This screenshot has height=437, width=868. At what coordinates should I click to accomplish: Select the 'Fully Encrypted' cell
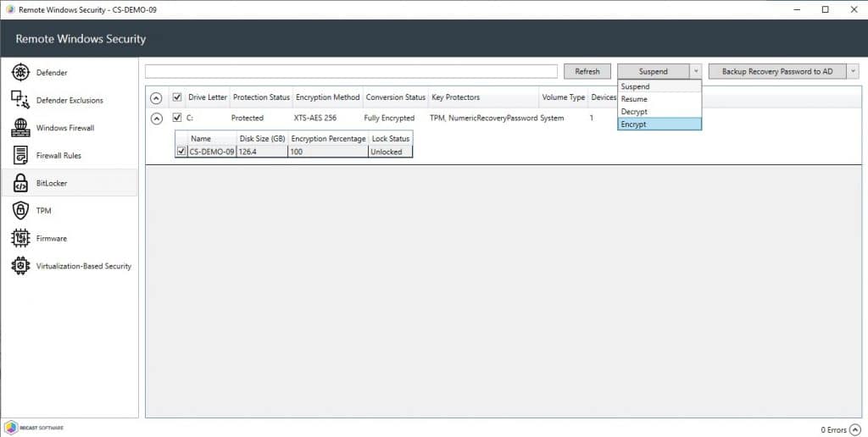point(389,118)
